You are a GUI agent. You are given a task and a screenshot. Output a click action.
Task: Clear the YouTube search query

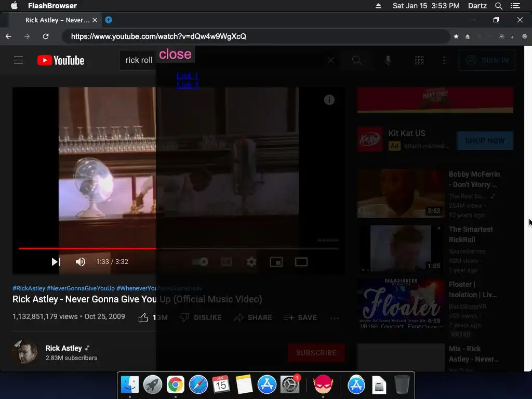[x=331, y=60]
